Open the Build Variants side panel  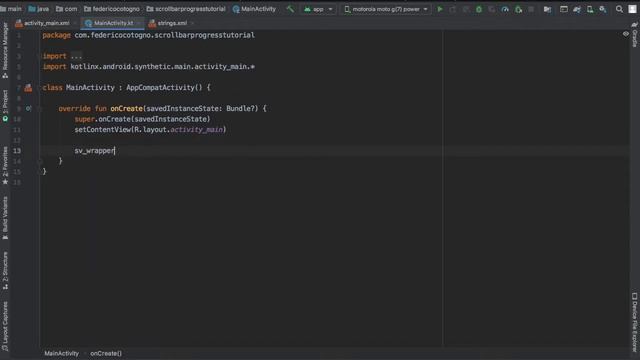pyautogui.click(x=5, y=218)
